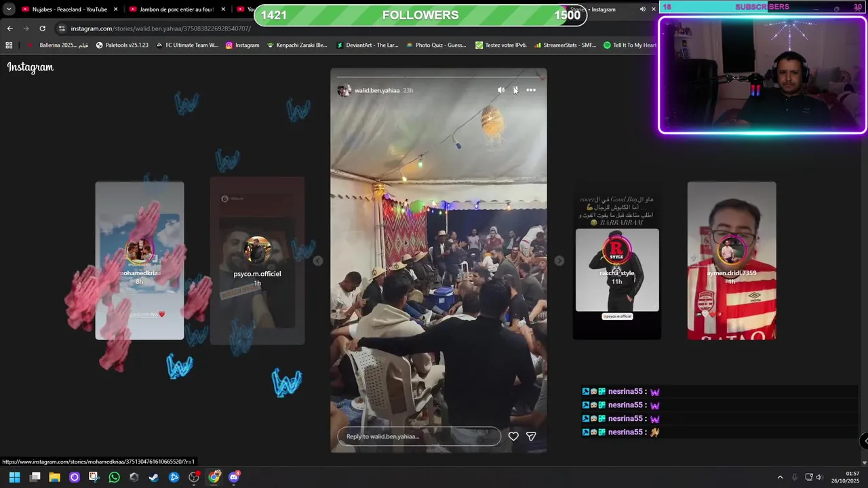
Task: Click the site information icon in address bar
Action: (62, 28)
